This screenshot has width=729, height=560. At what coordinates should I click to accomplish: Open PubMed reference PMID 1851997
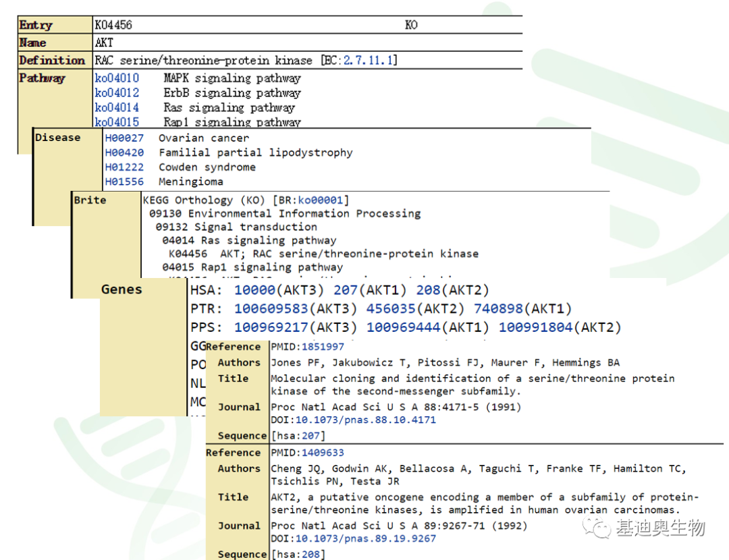323,347
